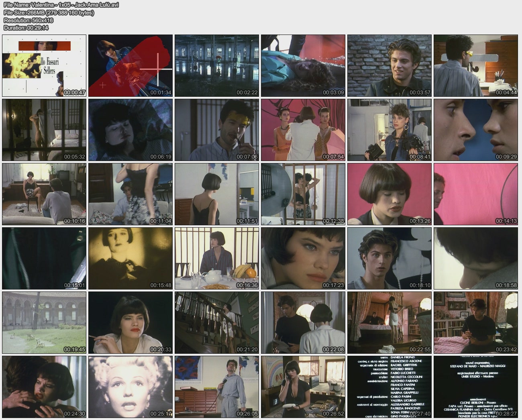Click the bob haircut pink background frame 00:13:26
The width and height of the screenshot is (522, 420).
[389, 194]
